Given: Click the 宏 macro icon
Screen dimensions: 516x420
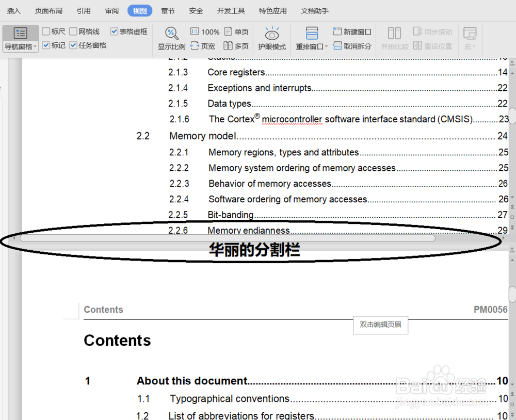Looking at the screenshot, I should point(470,33).
